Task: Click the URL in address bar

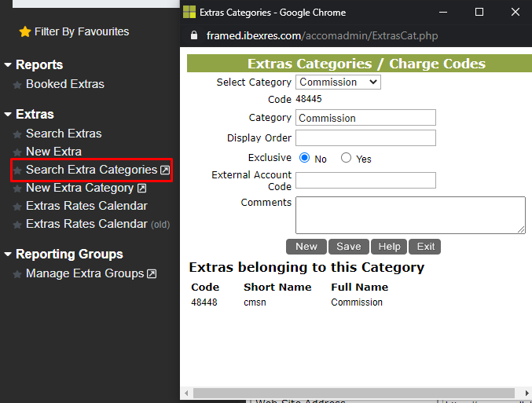Action: click(322, 35)
